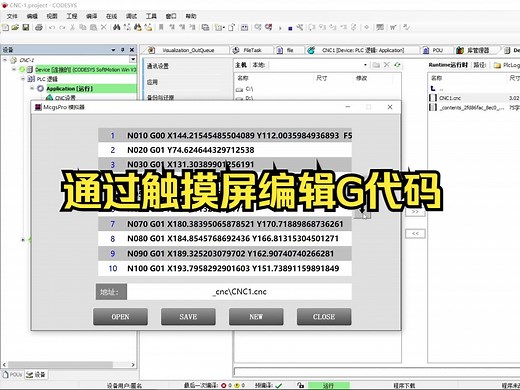Image resolution: width=520 pixels, height=390 pixels.
Task: Open the 工具 menu
Action: click(x=151, y=16)
